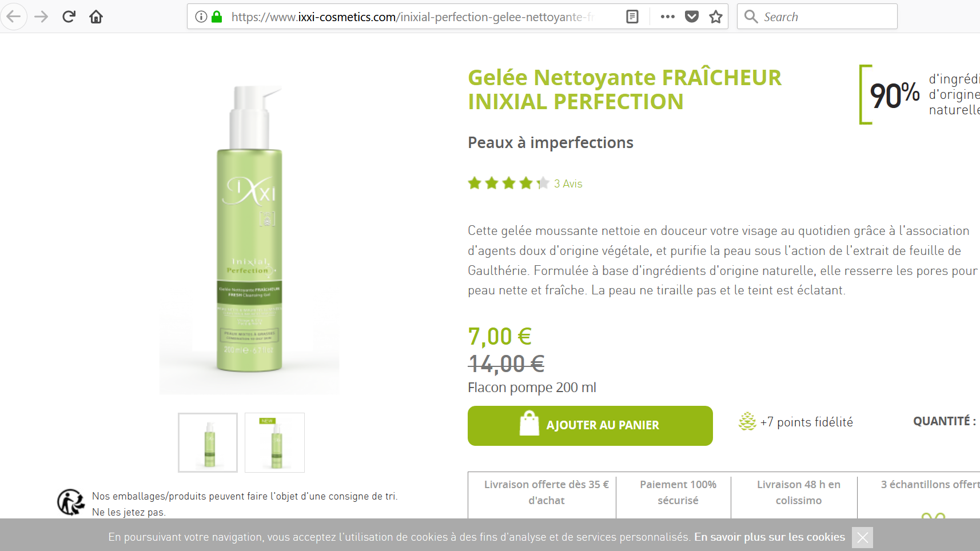Image resolution: width=980 pixels, height=551 pixels.
Task: Go back to the previous page
Action: click(14, 17)
